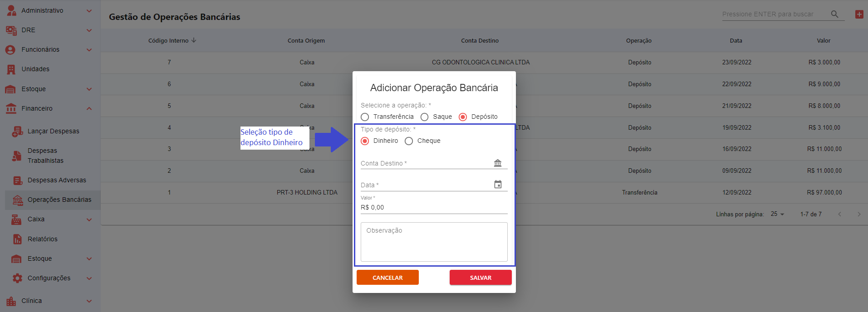Open Despesas Adversas menu item
Screen dimensions: 868x312
(56, 180)
